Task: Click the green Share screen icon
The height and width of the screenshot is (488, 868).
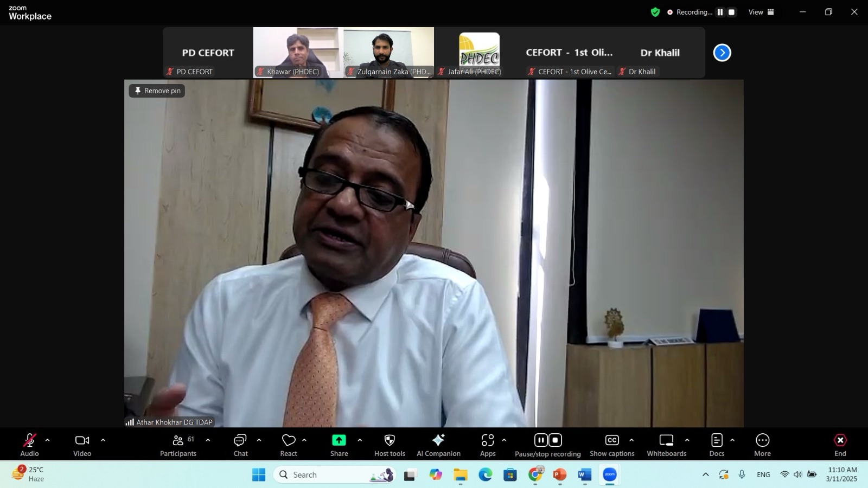Action: pyautogui.click(x=339, y=440)
